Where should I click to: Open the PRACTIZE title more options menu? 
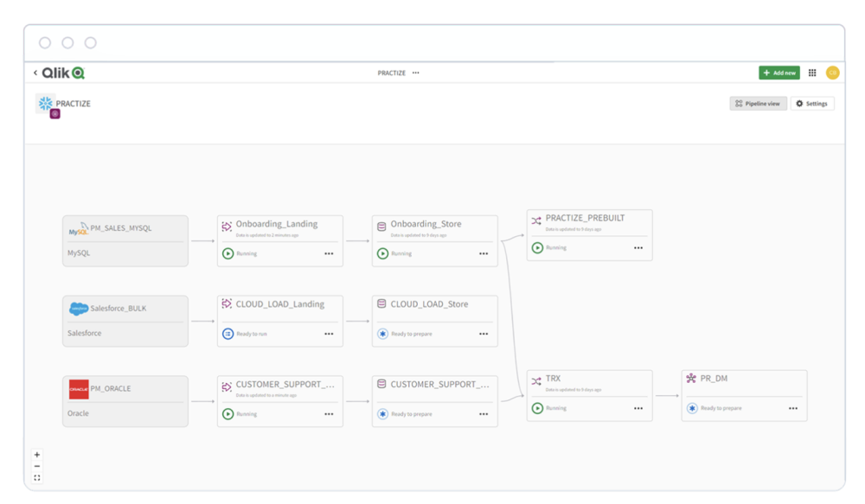point(416,73)
